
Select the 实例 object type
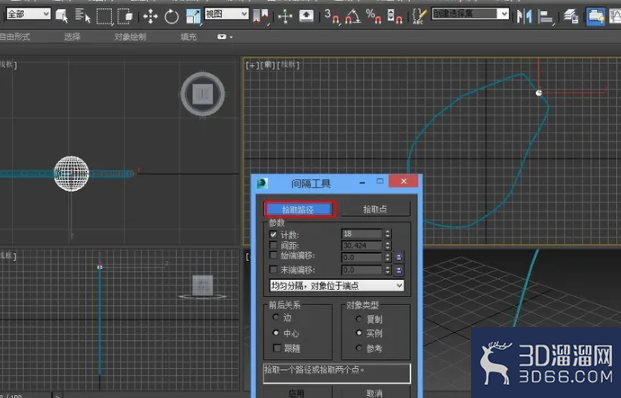(359, 333)
